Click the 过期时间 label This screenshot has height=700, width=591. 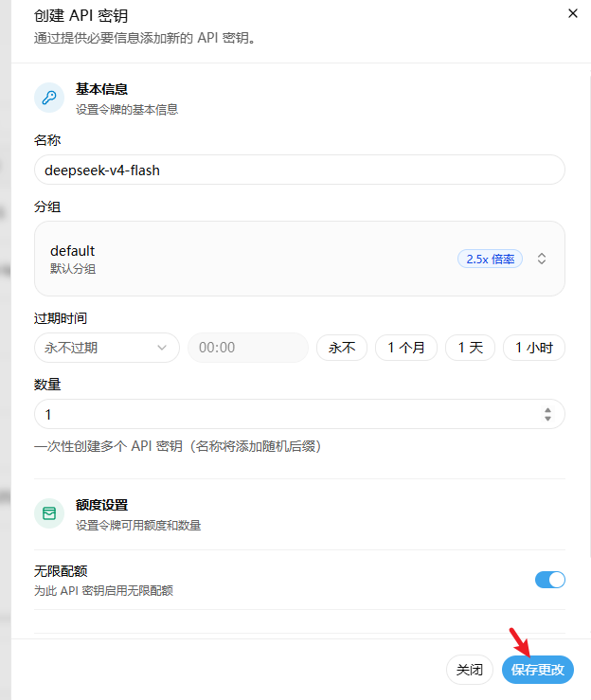coord(61,318)
